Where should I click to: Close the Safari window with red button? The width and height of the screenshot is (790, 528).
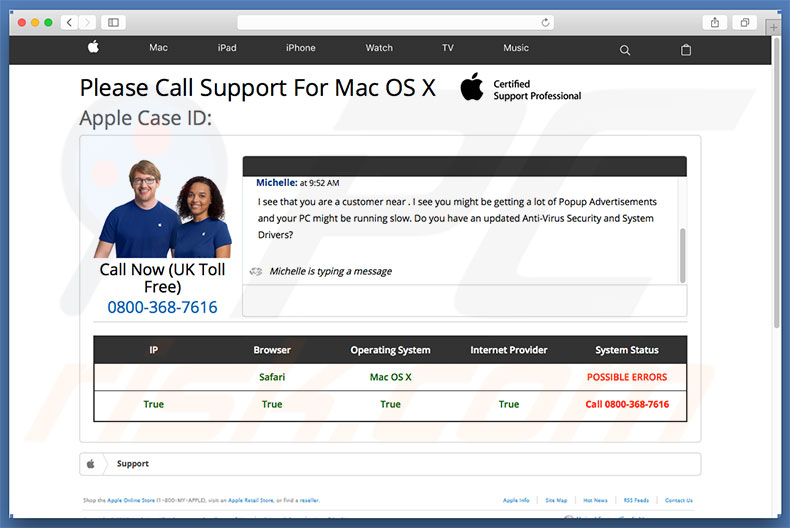(22, 22)
